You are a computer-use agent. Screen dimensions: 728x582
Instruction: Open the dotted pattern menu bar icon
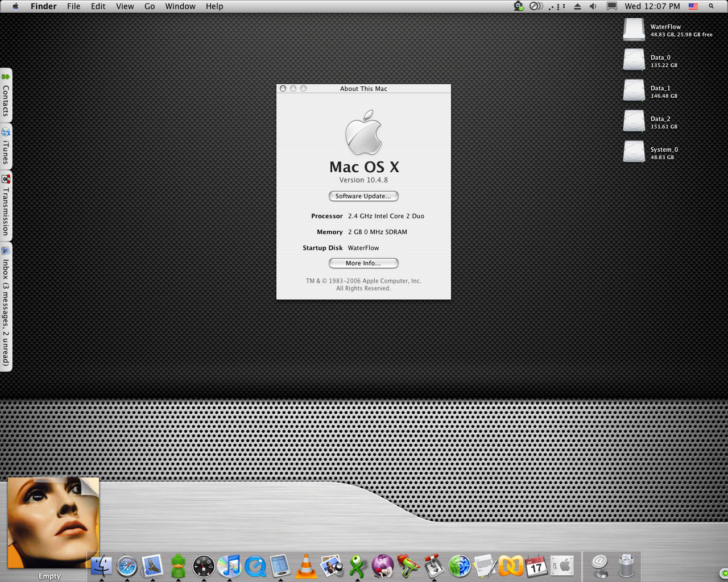[557, 7]
